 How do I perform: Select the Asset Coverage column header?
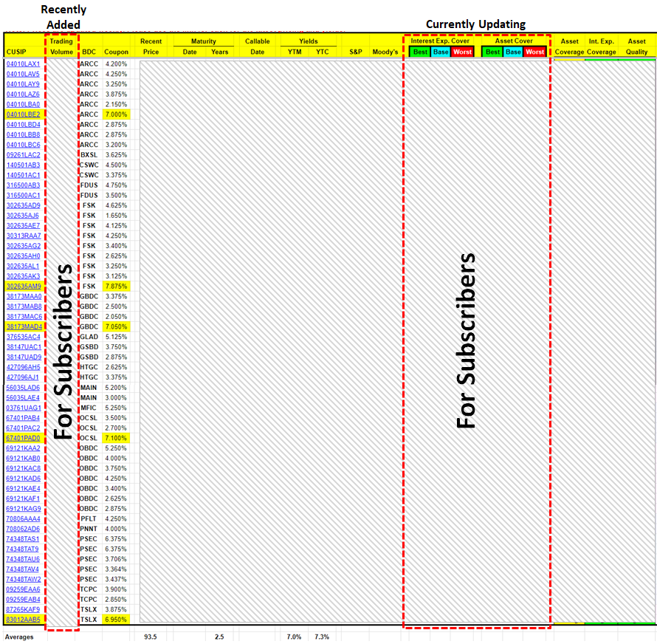569,47
